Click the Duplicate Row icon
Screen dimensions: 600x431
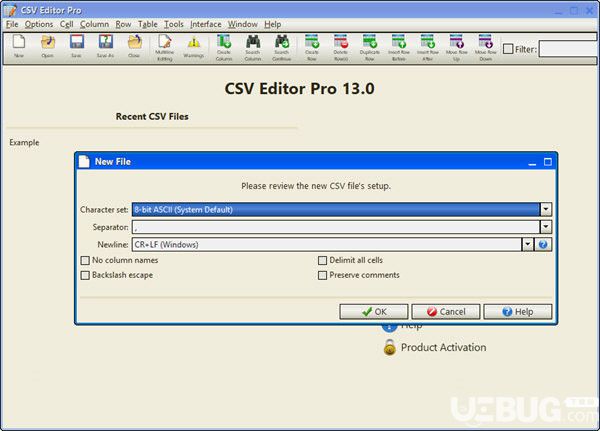(370, 41)
